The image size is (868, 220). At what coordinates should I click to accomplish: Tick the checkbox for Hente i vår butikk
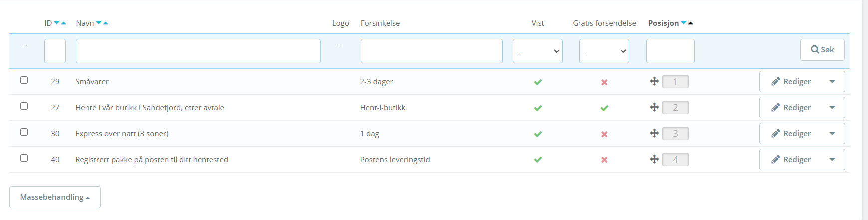pyautogui.click(x=24, y=106)
